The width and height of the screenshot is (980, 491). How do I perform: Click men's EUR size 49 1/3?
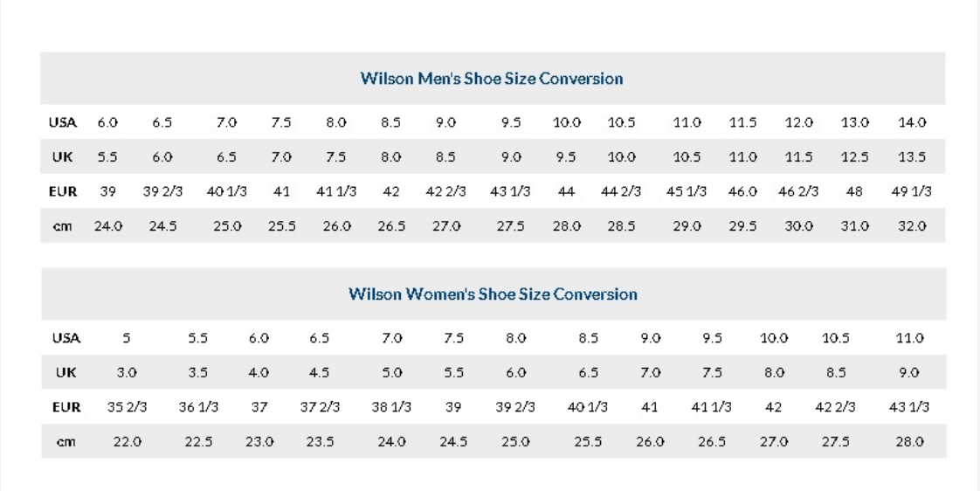(911, 191)
